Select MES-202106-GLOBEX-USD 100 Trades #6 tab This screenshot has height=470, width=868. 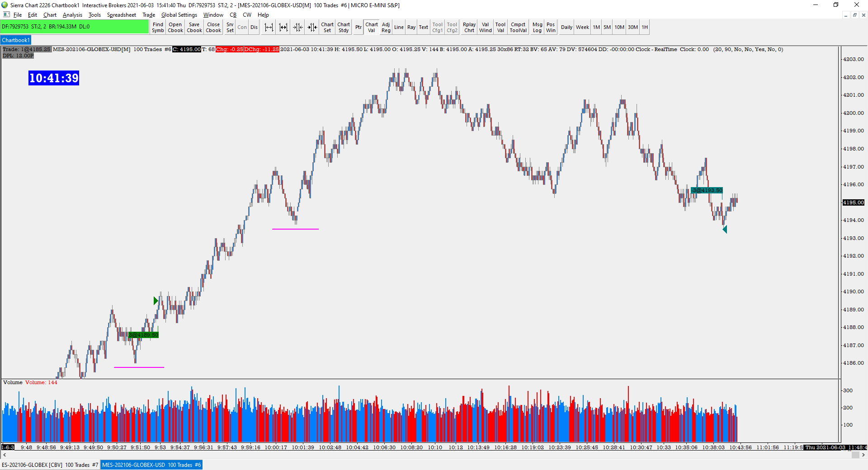[151, 465]
